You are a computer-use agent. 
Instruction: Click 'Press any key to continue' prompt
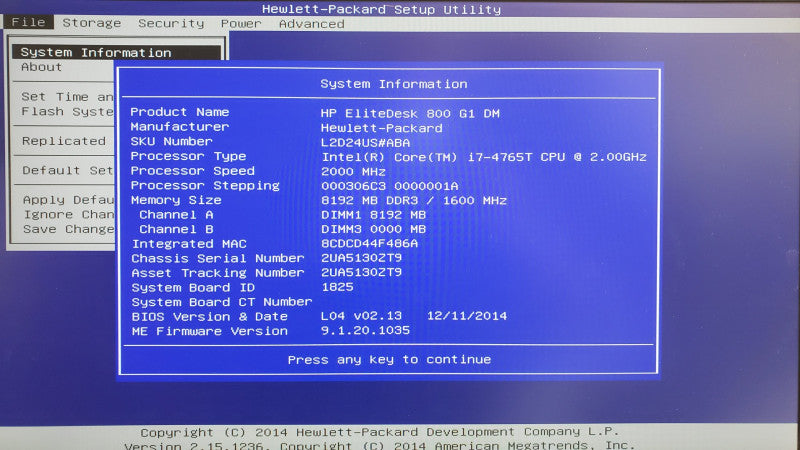point(389,360)
